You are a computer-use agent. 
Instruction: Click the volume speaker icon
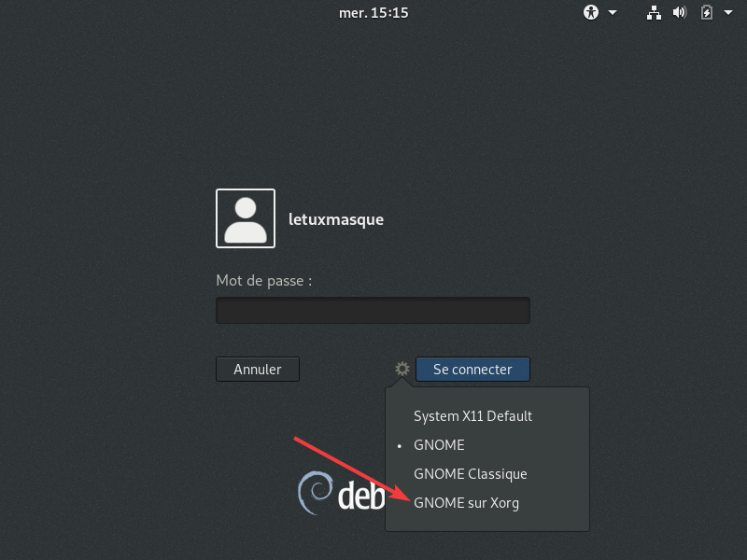tap(680, 12)
